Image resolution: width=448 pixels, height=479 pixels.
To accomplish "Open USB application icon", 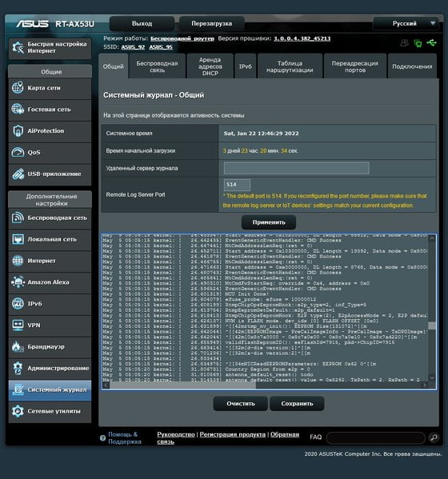I will point(18,174).
